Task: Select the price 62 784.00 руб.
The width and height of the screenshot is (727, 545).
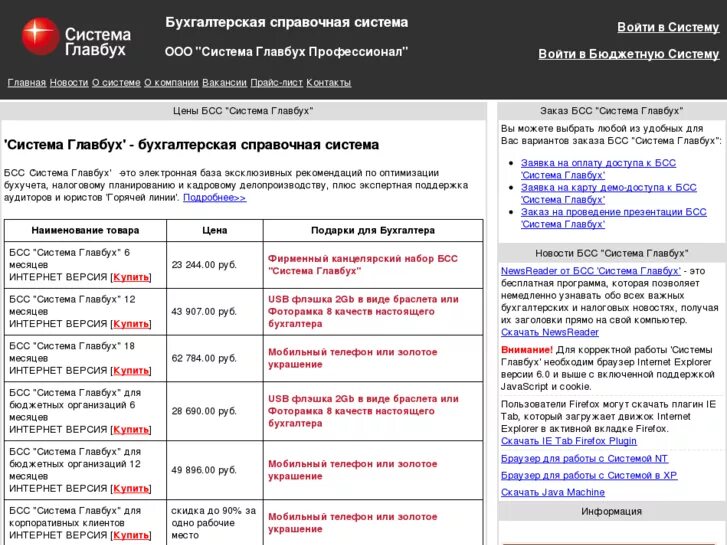Action: click(204, 358)
